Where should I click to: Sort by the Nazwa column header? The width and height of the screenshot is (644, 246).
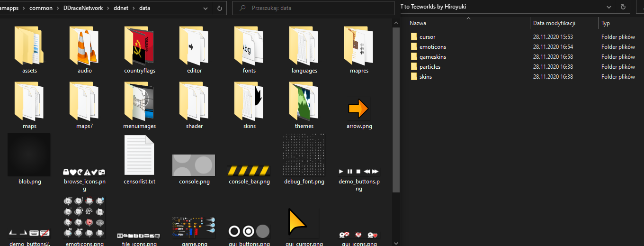(418, 23)
